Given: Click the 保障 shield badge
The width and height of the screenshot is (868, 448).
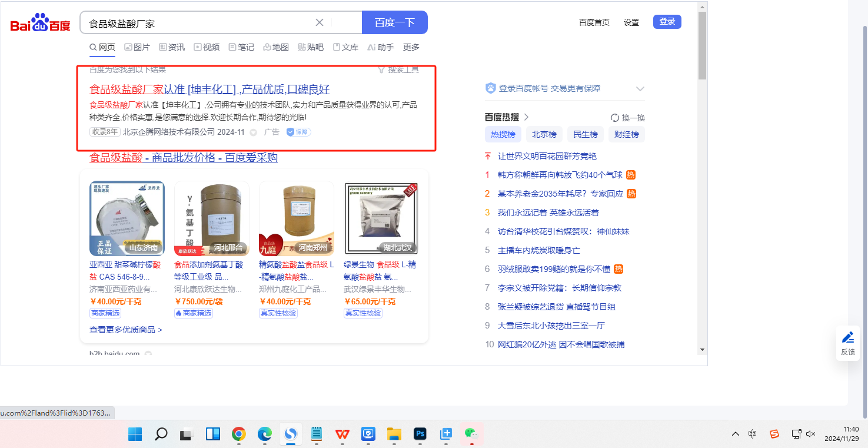Looking at the screenshot, I should click(298, 132).
